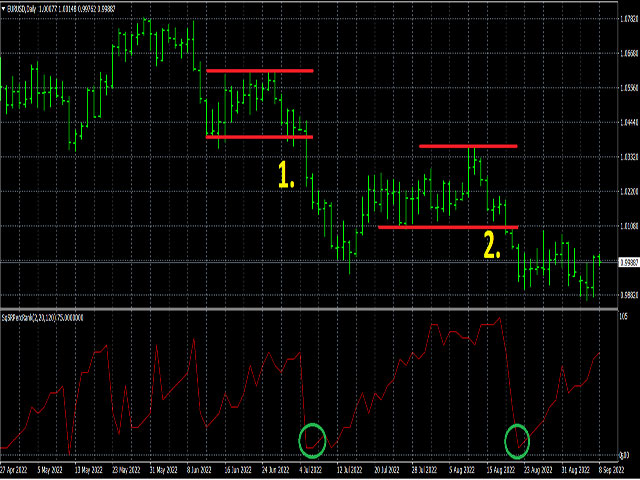Click the 12 Jul 2022 date label
This screenshot has height=480, width=640.
(349, 470)
